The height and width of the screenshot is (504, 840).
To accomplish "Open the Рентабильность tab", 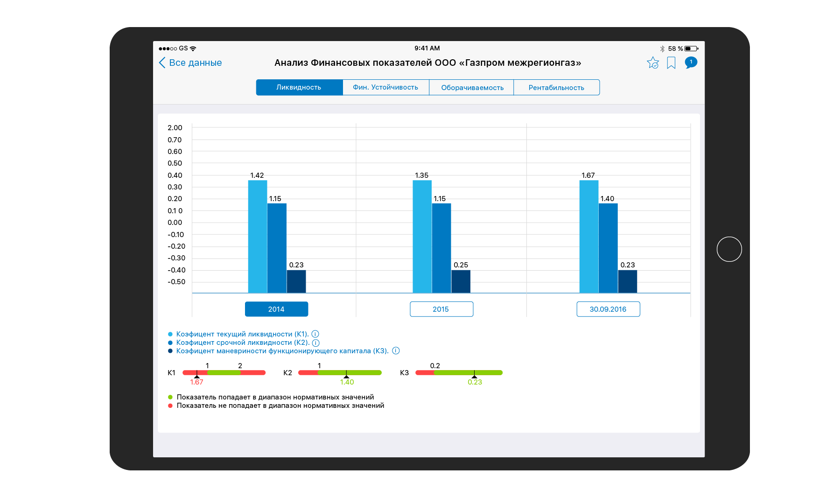I will click(x=556, y=87).
